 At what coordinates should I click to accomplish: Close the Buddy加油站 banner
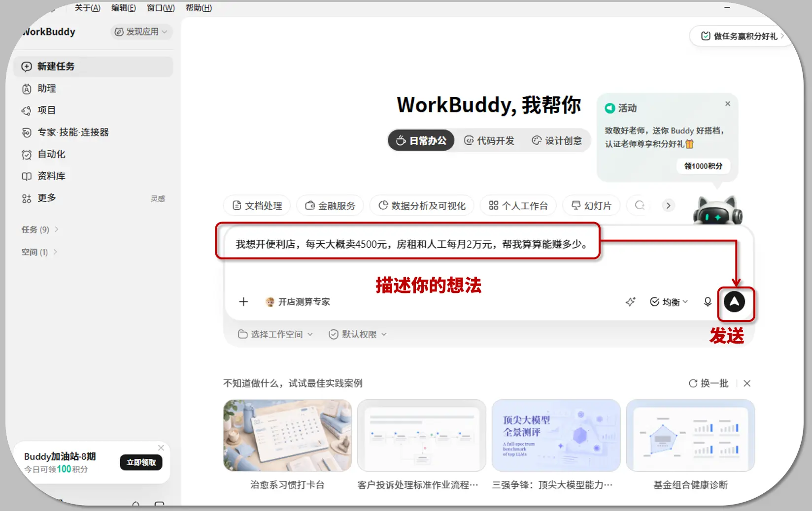tap(161, 447)
